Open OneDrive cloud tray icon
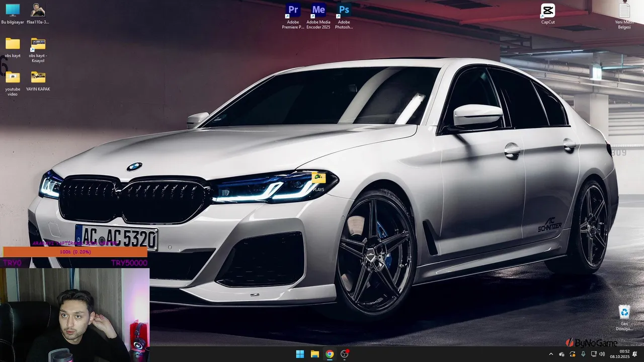644x362 pixels. (561, 354)
